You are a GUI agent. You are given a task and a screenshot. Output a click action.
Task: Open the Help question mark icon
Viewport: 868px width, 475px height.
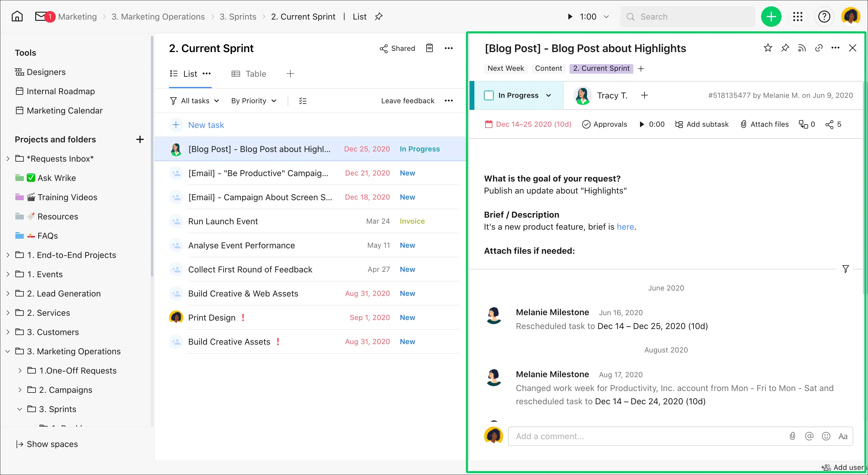[x=824, y=17]
